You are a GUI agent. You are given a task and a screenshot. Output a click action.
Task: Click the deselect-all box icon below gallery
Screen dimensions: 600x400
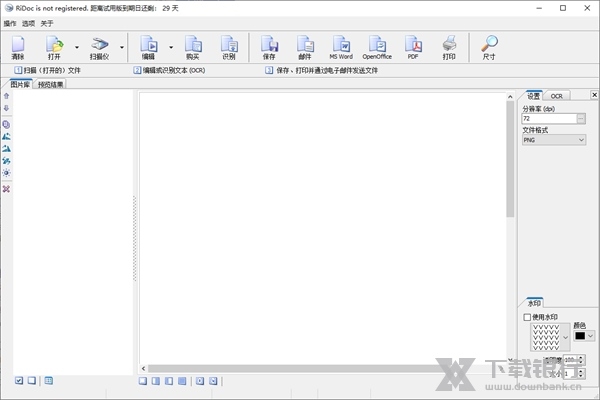coord(32,380)
